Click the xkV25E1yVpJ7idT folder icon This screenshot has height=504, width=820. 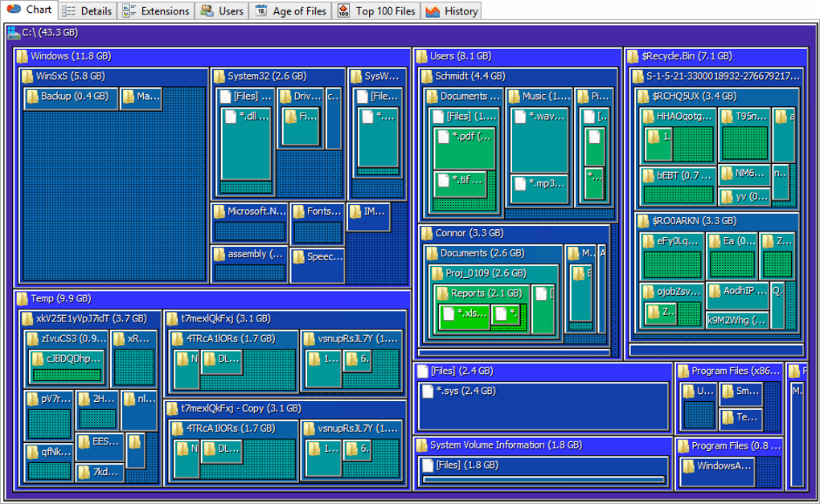[27, 319]
